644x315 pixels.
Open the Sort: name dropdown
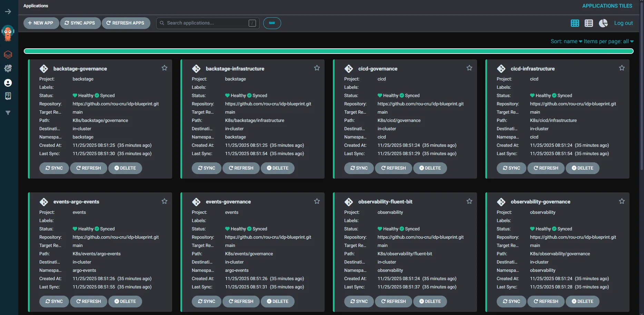pos(566,41)
